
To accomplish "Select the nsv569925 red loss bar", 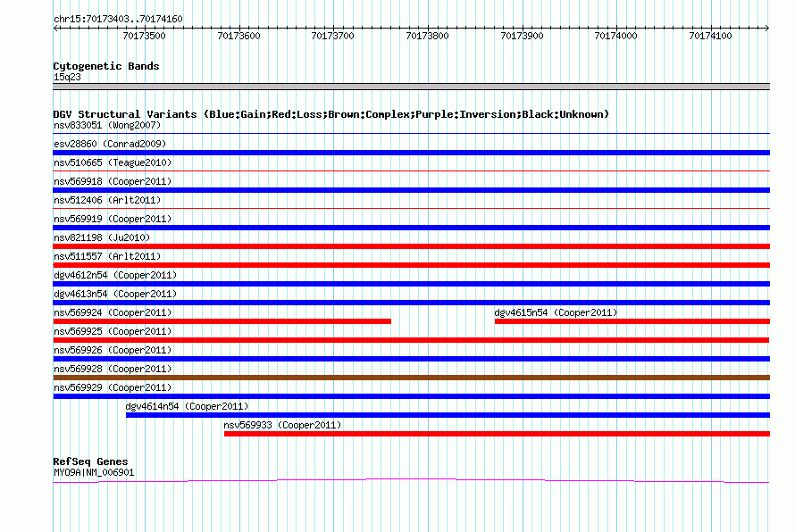I will 411,340.
